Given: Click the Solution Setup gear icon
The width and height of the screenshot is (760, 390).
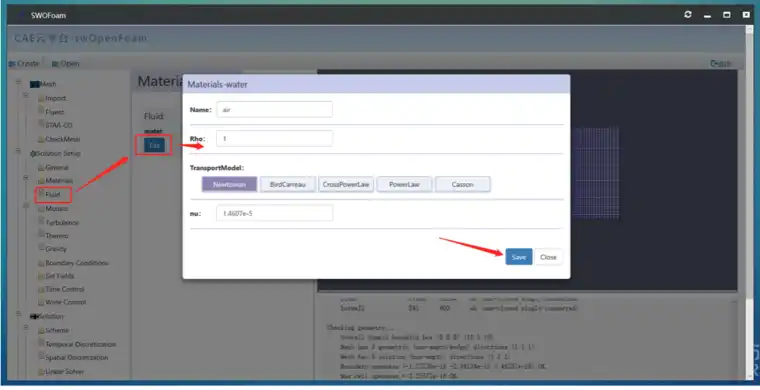Looking at the screenshot, I should [x=33, y=154].
